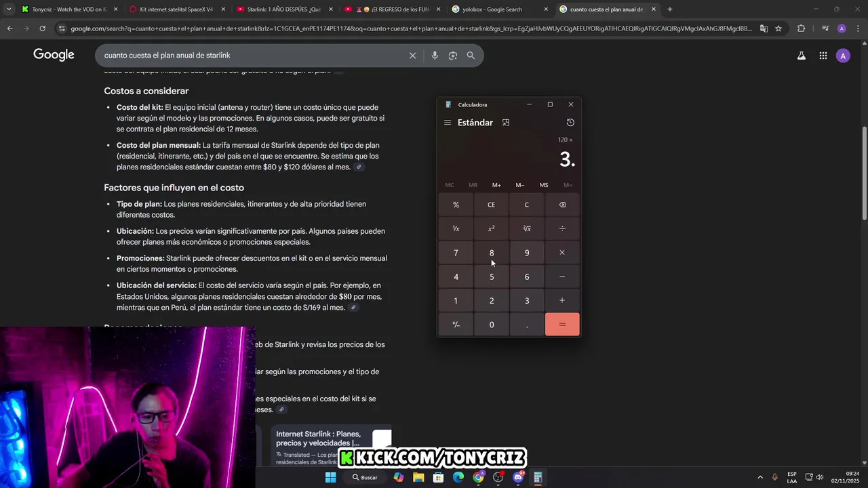Click calculator digit 9

click(527, 253)
